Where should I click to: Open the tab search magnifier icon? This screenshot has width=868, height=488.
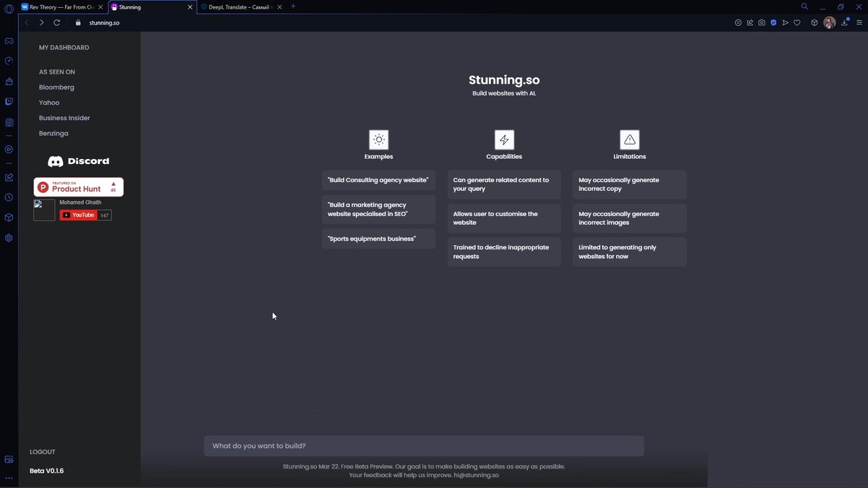coord(804,7)
